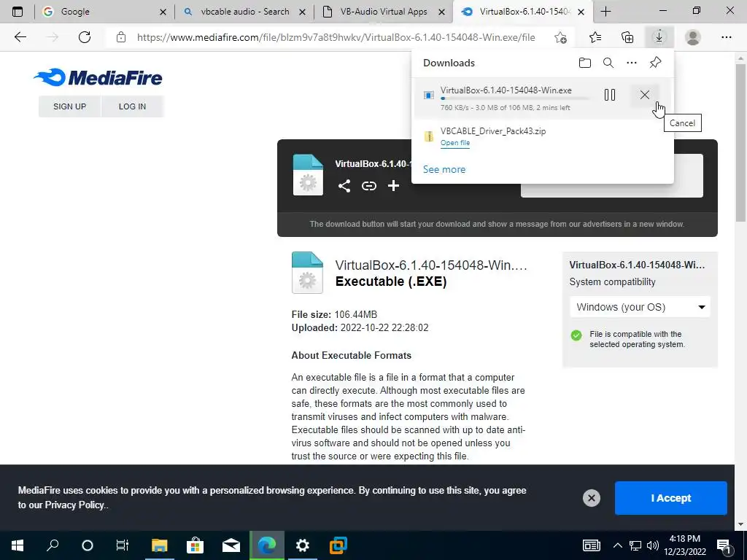Click the LOG IN button
747x560 pixels.
coord(132,106)
